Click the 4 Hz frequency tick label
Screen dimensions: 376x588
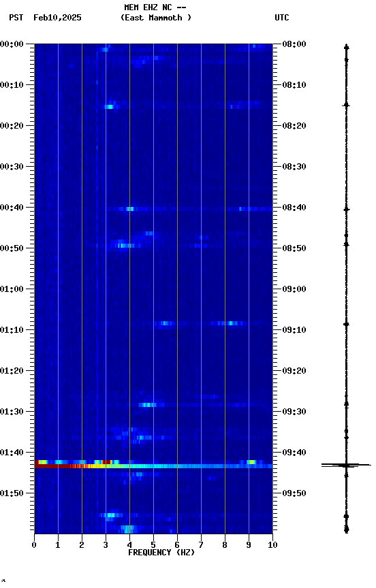(129, 545)
